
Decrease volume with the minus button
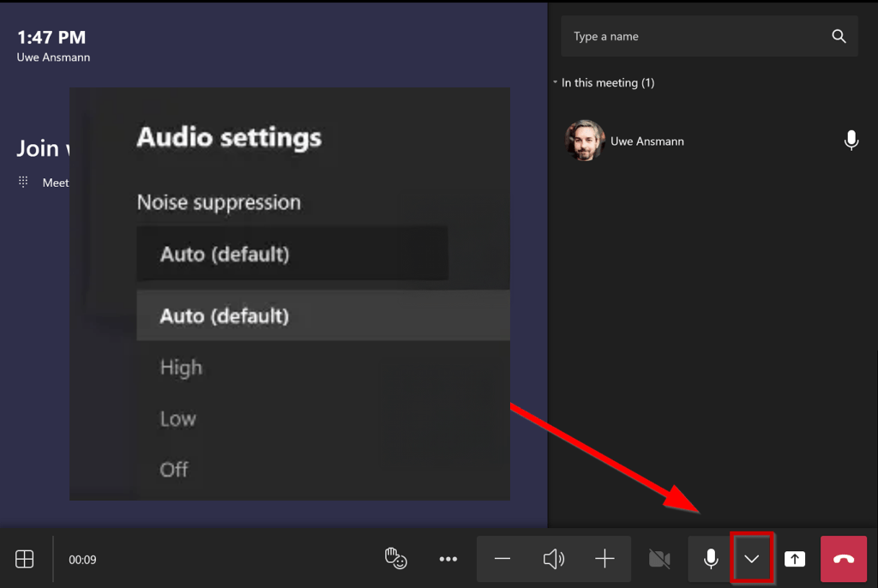502,560
